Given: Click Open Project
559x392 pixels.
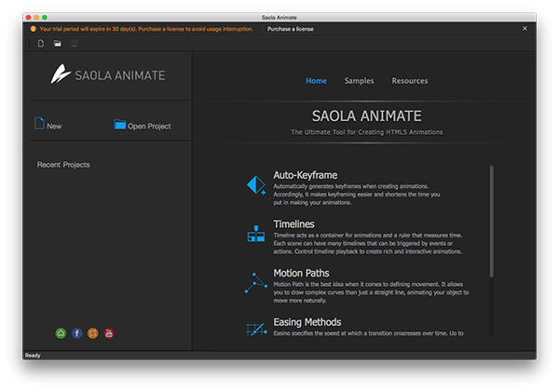Looking at the screenshot, I should [143, 125].
